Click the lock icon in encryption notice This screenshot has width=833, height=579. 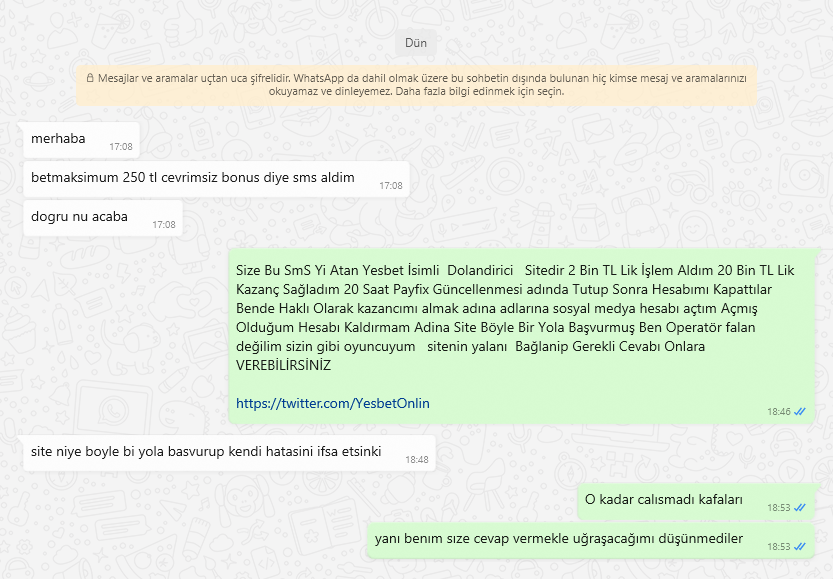click(90, 78)
